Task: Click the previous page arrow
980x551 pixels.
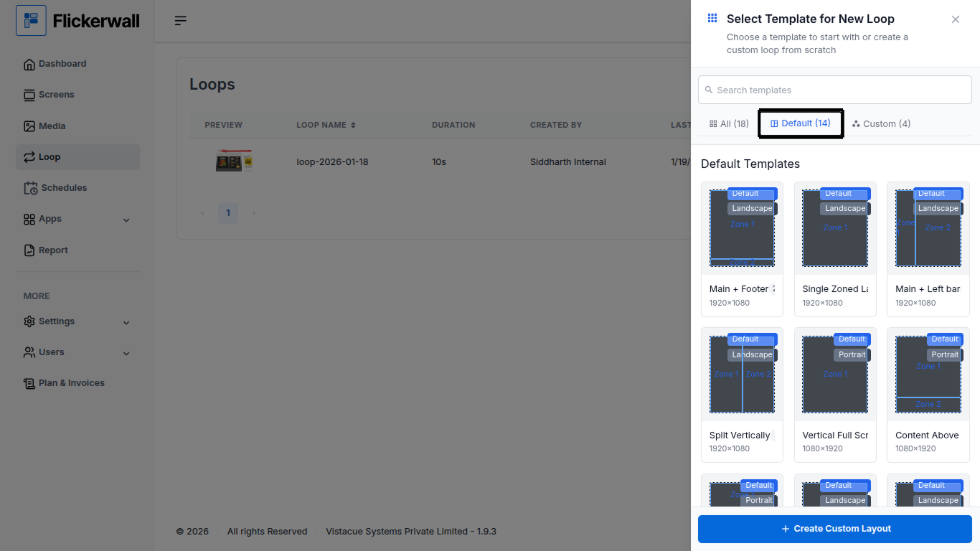Action: (202, 213)
